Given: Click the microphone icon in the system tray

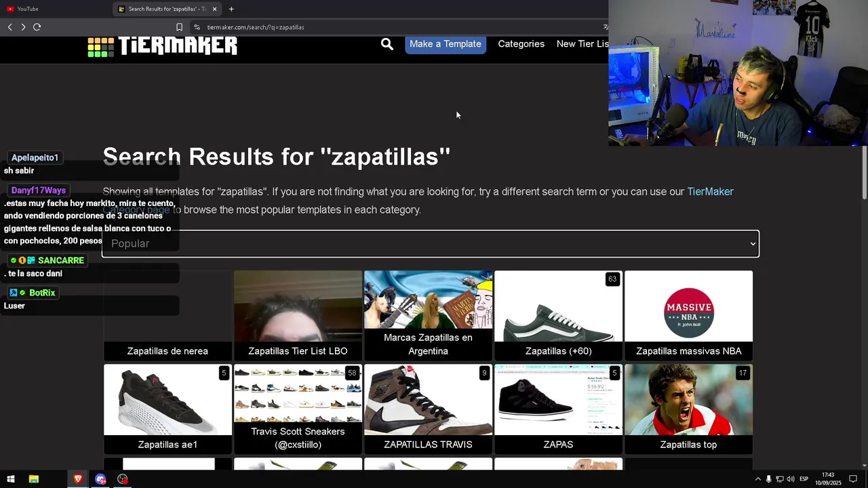Looking at the screenshot, I should [769, 479].
